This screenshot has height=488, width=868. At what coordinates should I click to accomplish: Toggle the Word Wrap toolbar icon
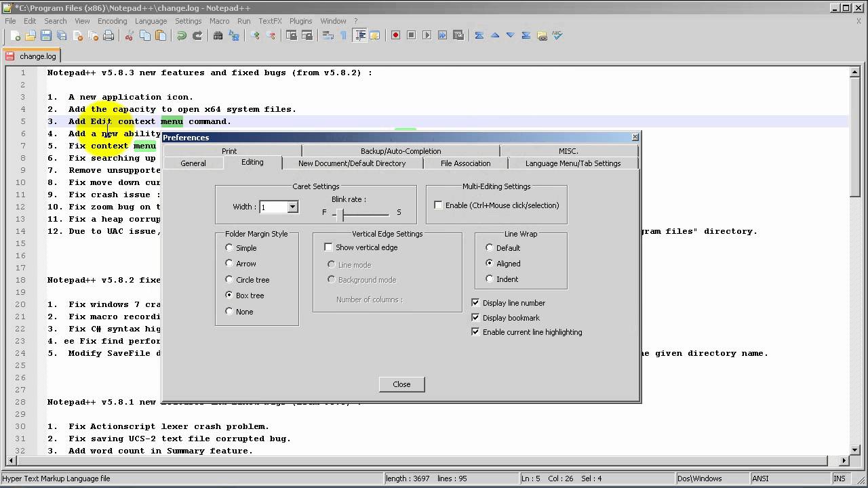[328, 35]
